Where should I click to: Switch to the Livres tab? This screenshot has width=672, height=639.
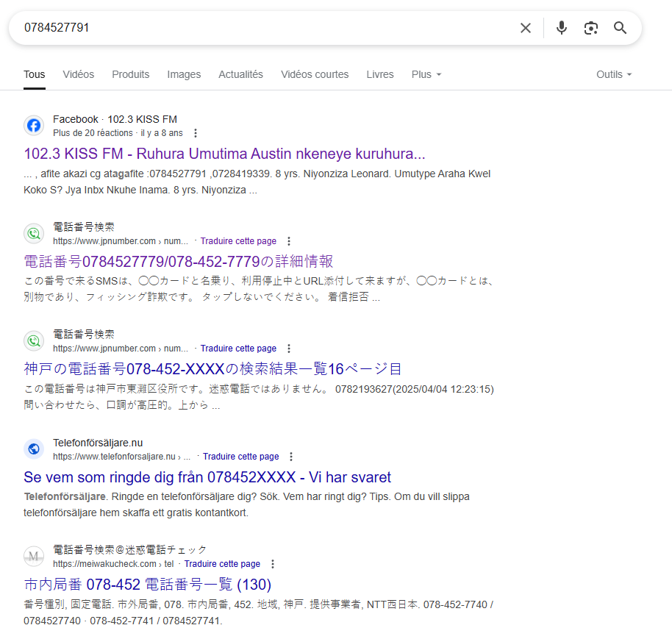379,74
